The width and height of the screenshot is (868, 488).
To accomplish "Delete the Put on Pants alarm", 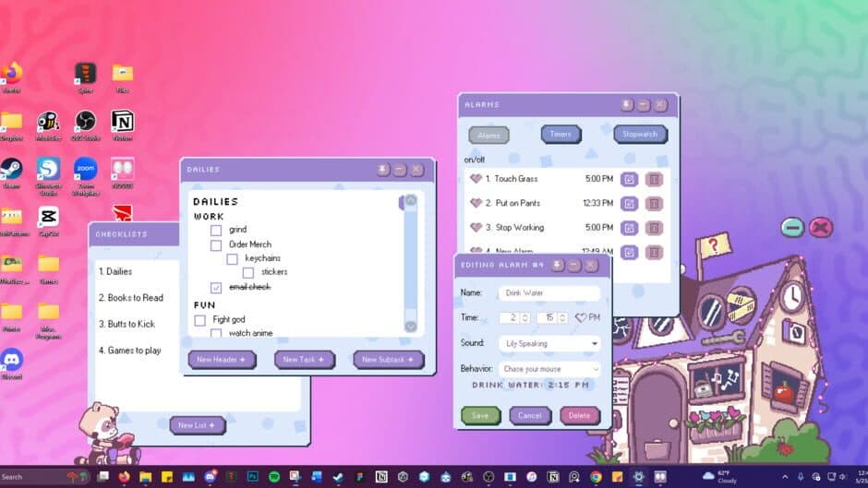I will (654, 204).
